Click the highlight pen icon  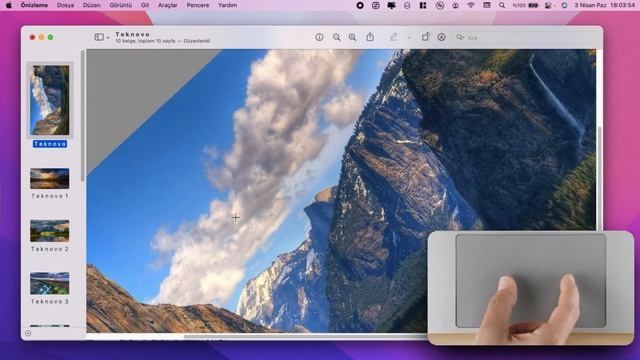[393, 37]
